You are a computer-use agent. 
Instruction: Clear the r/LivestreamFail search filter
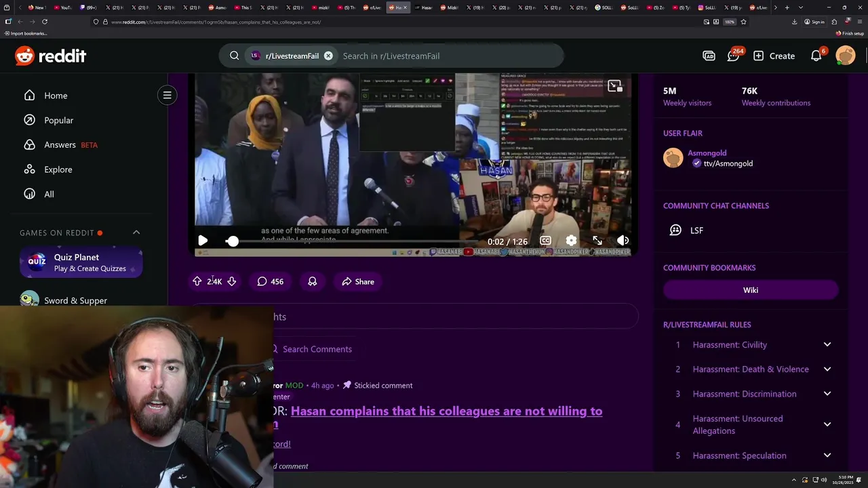click(x=328, y=56)
